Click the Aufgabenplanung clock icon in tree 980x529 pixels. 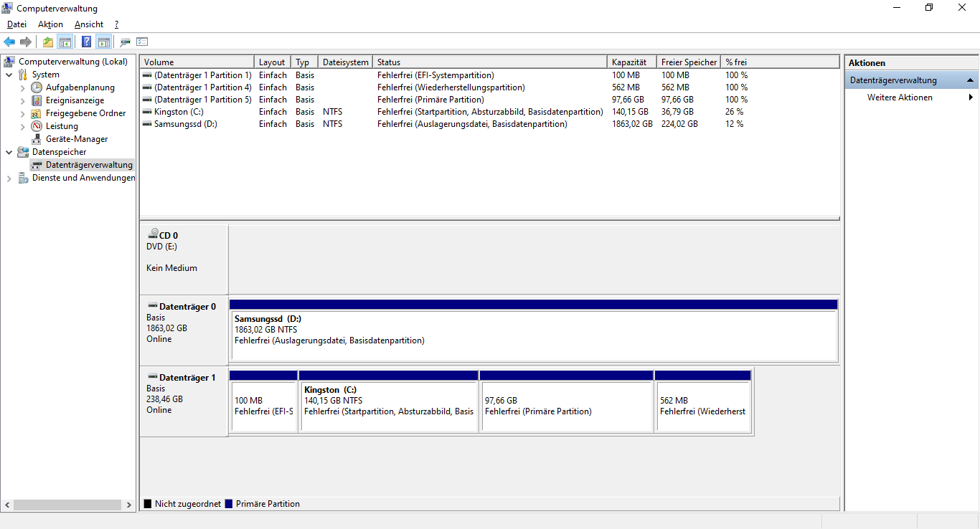[37, 87]
